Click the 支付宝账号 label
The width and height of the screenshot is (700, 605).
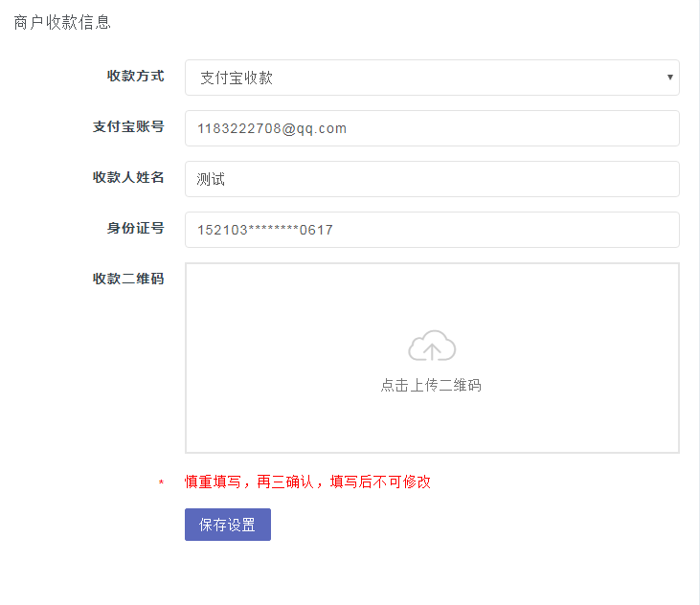(x=128, y=126)
